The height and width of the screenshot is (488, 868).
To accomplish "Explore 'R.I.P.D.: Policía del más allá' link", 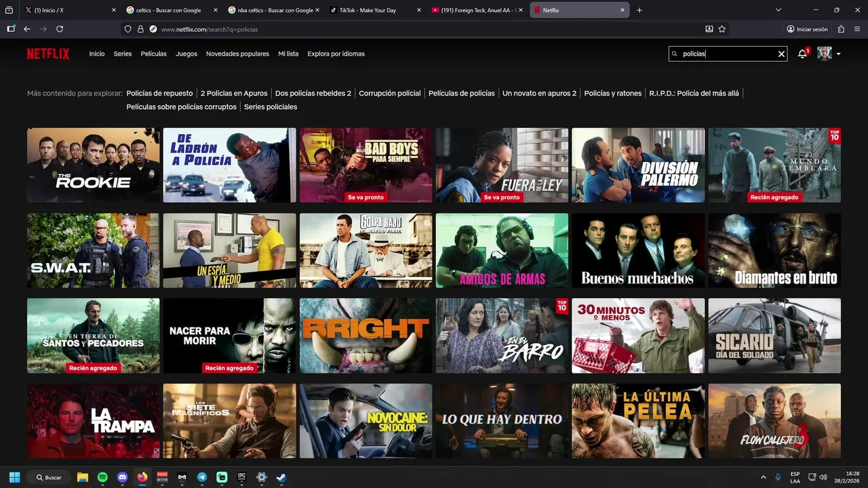I will tap(694, 94).
